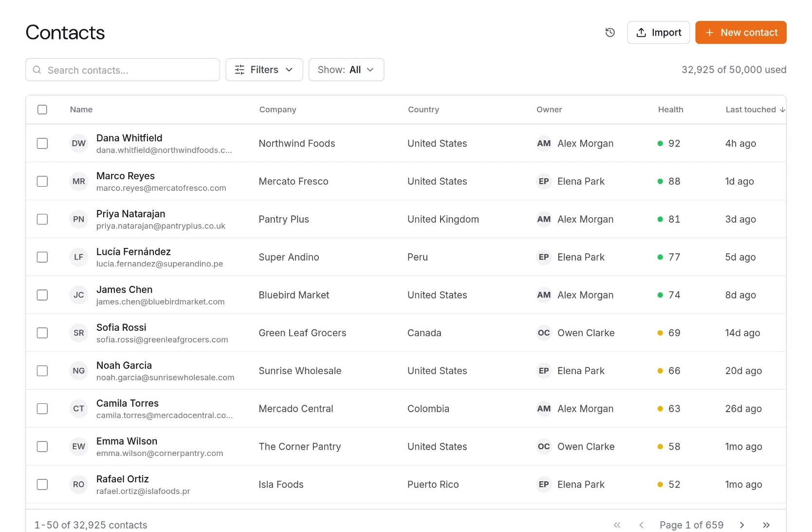Sort by the Name column header
812x532 pixels.
coord(81,110)
